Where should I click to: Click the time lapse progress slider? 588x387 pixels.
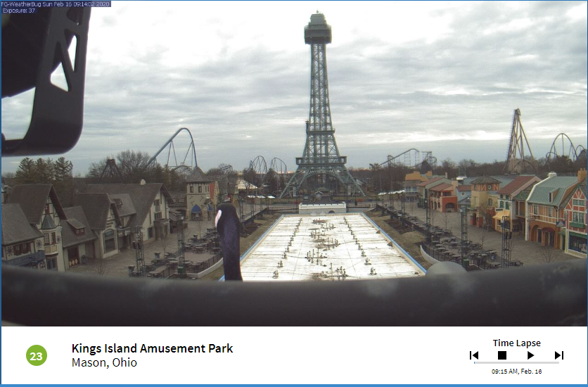[x=516, y=363]
